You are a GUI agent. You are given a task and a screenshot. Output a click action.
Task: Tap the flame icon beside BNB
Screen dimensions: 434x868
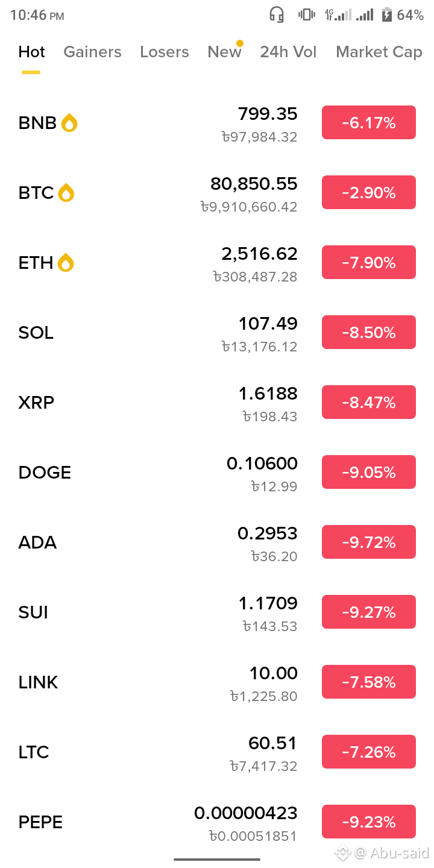(69, 123)
